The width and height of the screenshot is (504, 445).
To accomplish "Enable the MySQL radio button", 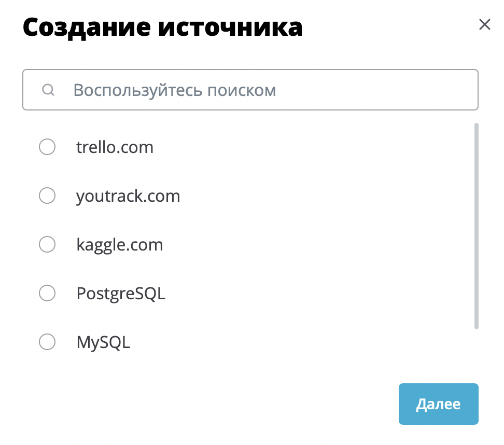I will (x=47, y=341).
